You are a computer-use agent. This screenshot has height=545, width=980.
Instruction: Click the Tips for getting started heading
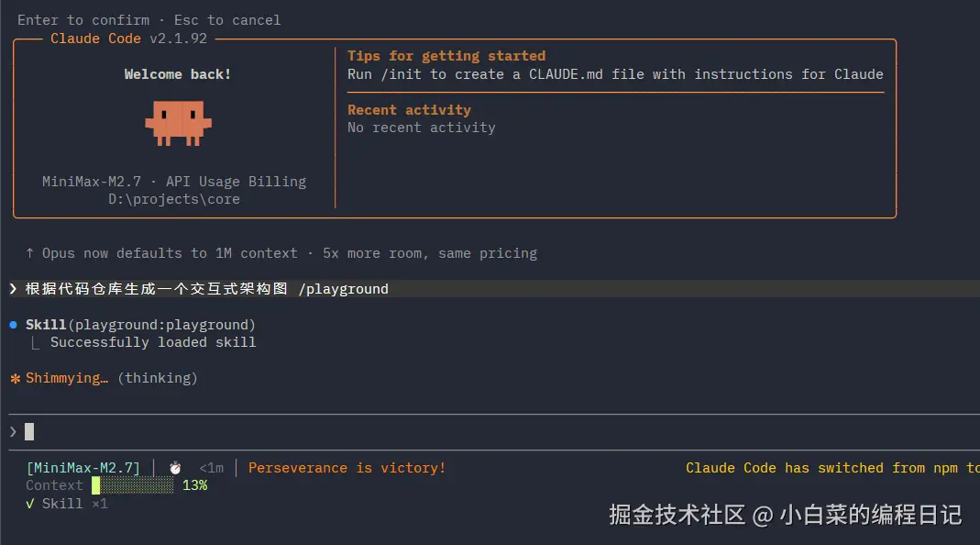(x=446, y=56)
